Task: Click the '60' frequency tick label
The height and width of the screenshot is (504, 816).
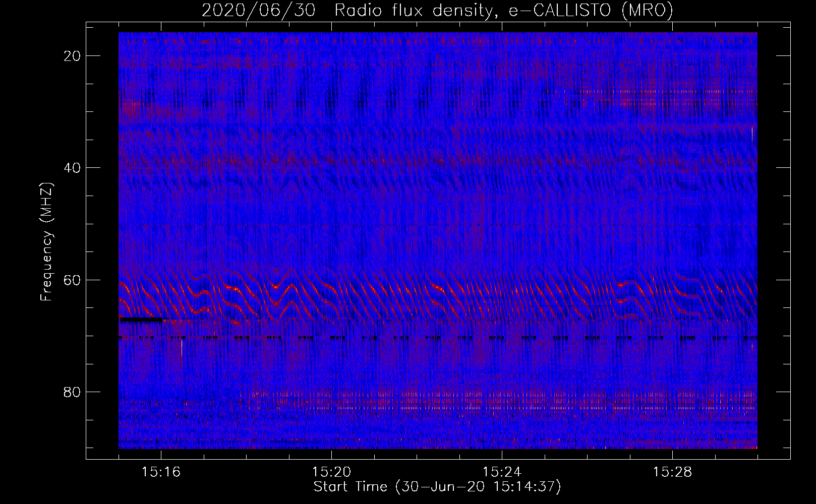Action: [x=73, y=280]
